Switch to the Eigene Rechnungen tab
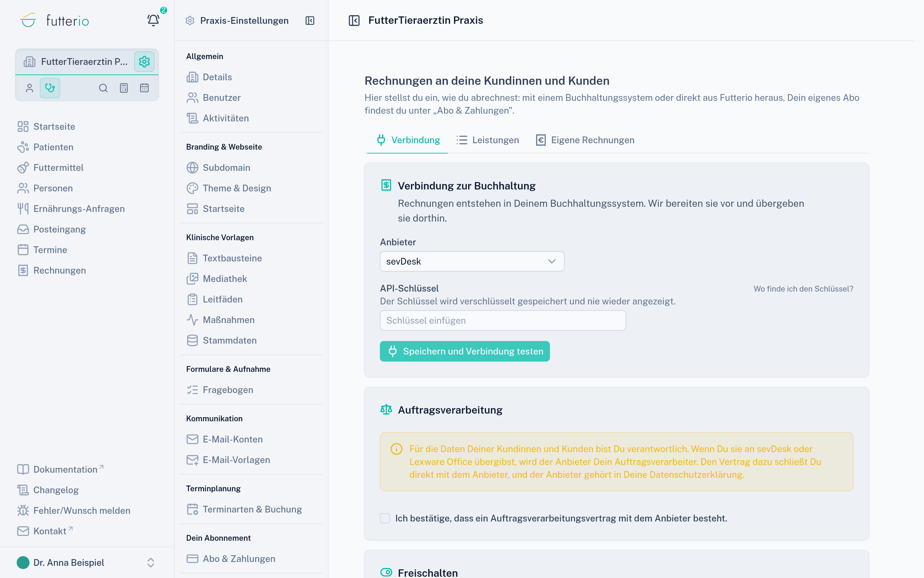 pos(585,140)
